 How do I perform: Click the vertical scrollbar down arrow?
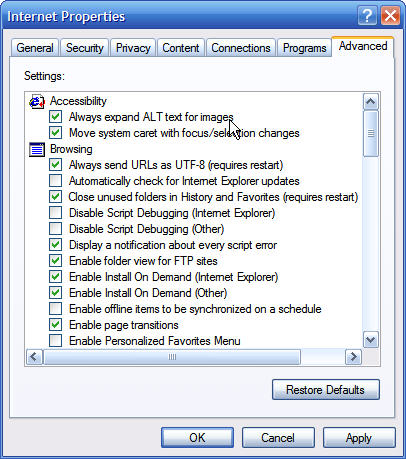[x=371, y=340]
